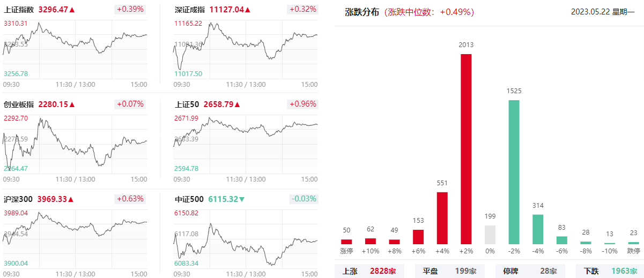Click the up arrow beside 沪深300 3969.33

(71, 199)
